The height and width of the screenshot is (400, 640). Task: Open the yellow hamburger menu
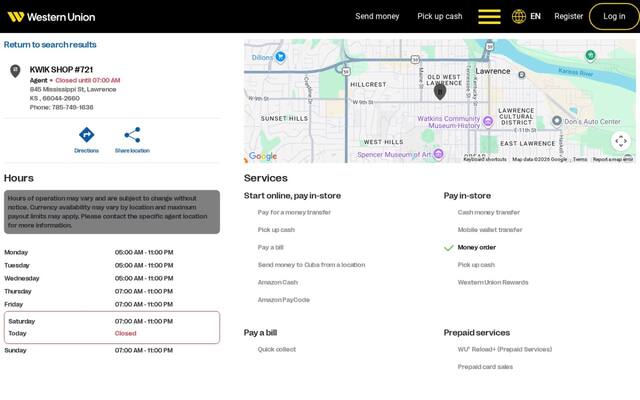[x=489, y=17]
